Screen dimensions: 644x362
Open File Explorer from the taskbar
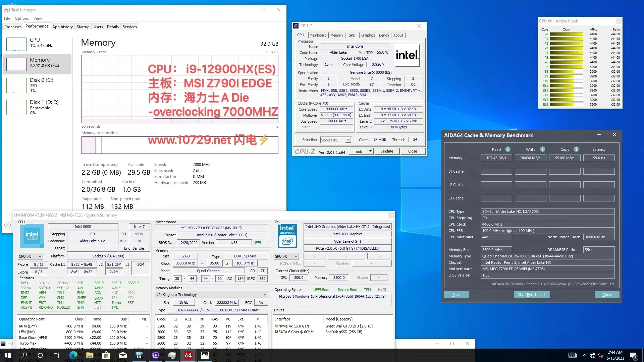90,355
